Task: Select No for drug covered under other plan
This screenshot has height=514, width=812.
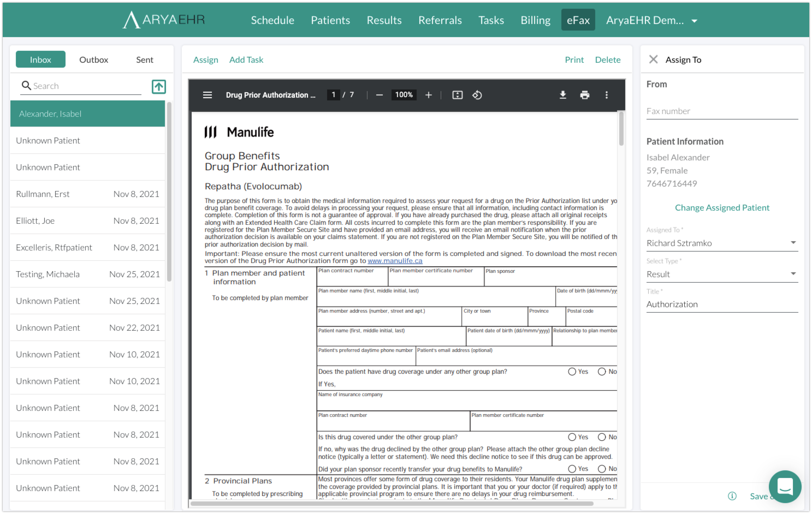Action: [x=601, y=437]
